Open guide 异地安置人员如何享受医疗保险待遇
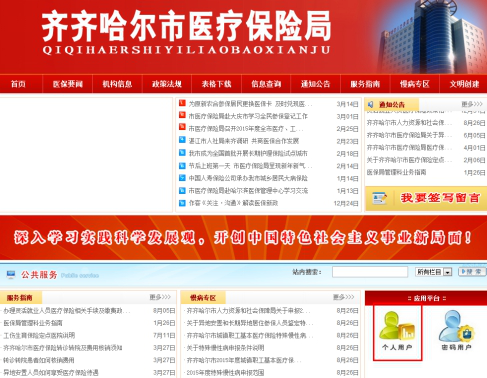Image resolution: width=487 pixels, height=378 pixels. click(x=51, y=372)
